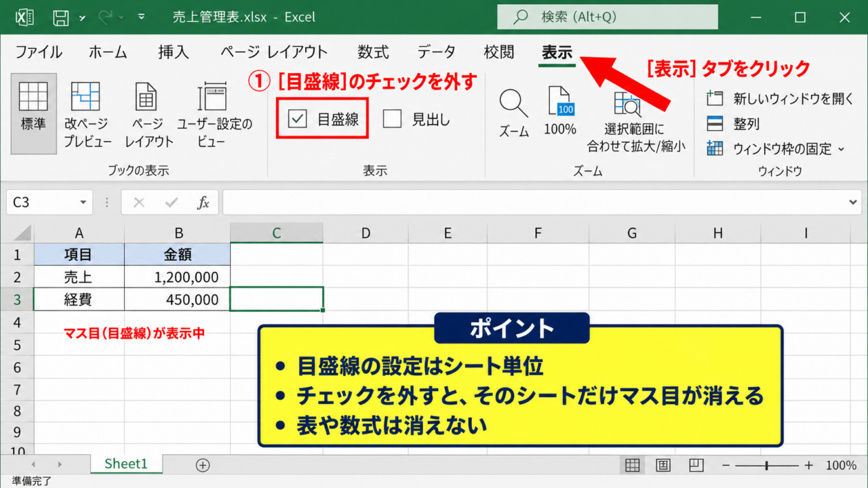
Task: Select status bar page layout view icon
Action: pos(663,465)
